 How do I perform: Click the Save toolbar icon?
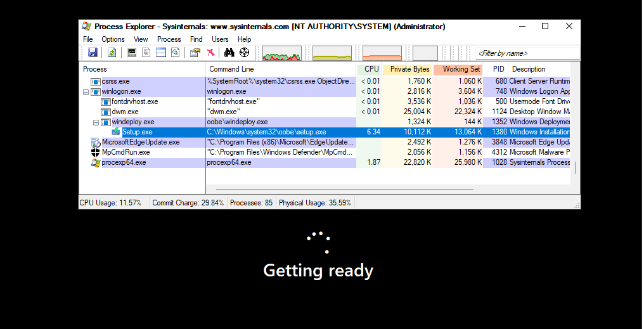pos(93,53)
